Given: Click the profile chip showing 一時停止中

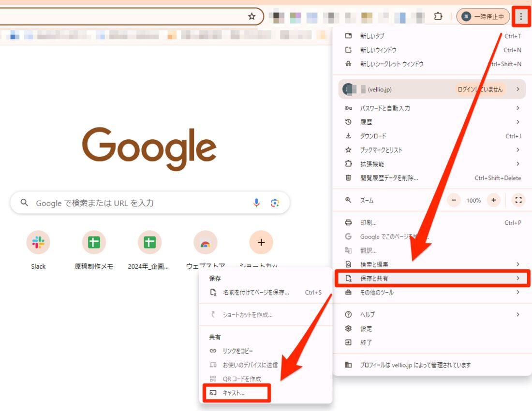Looking at the screenshot, I should click(483, 16).
